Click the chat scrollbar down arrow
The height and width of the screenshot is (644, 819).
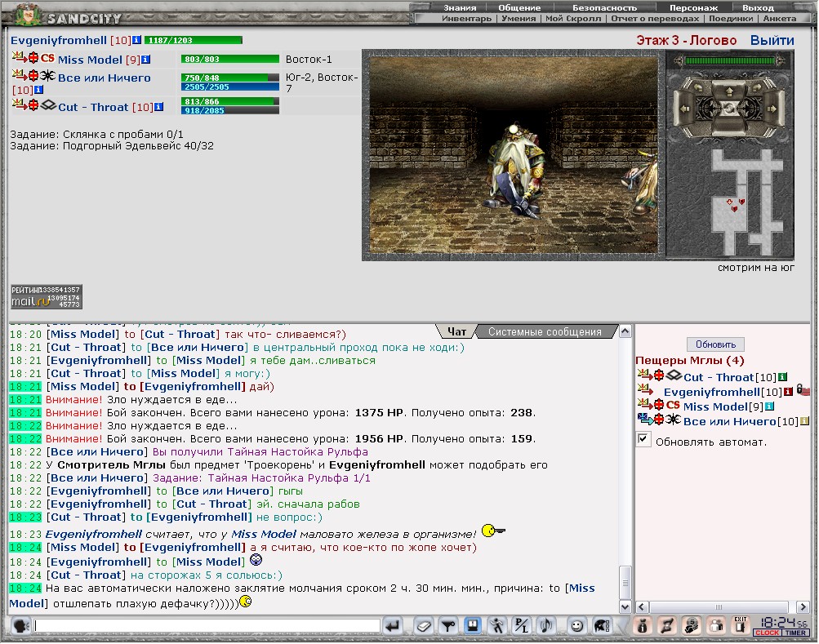tap(625, 606)
